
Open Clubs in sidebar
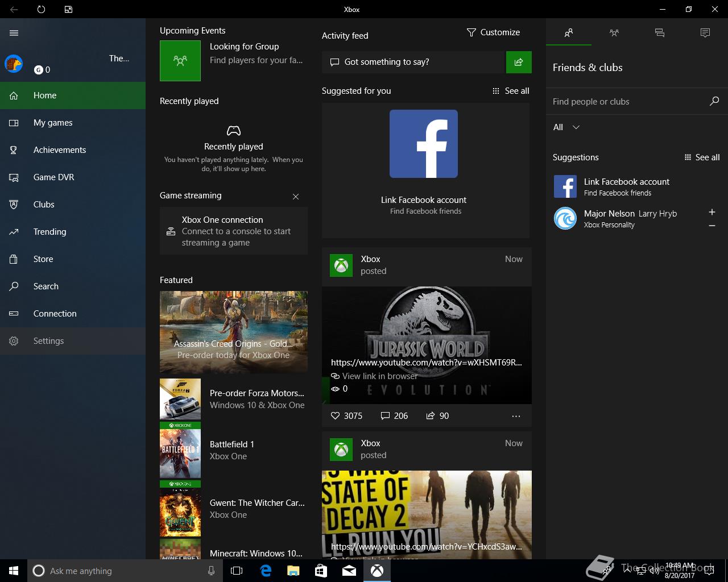click(73, 205)
